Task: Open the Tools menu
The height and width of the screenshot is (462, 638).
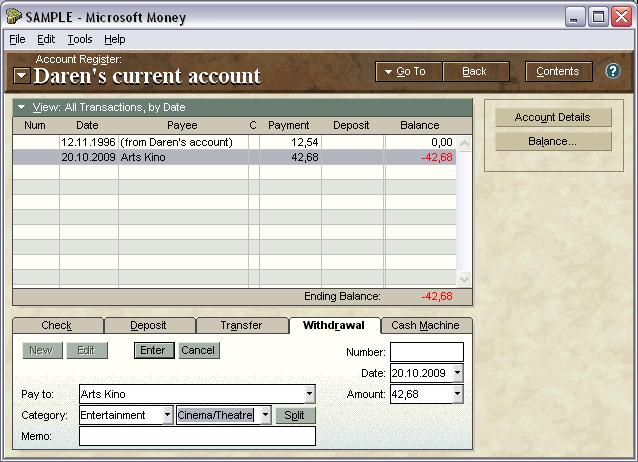Action: click(80, 39)
